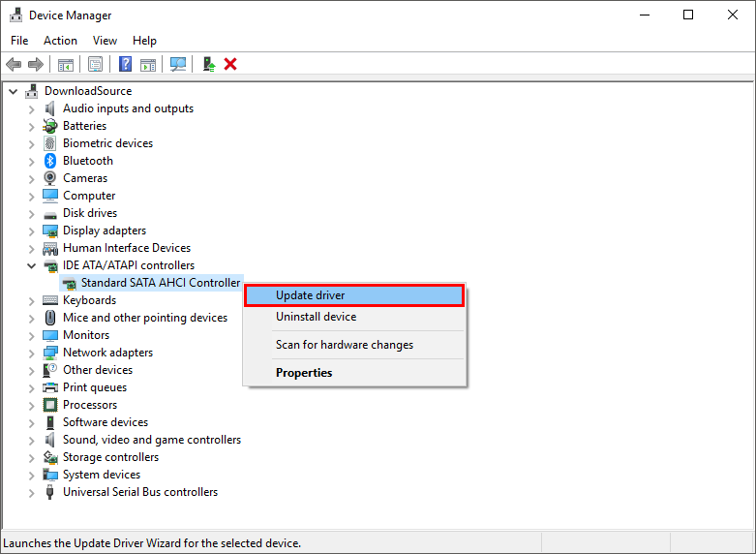Click the Mice and other pointing devices icon

click(x=50, y=318)
